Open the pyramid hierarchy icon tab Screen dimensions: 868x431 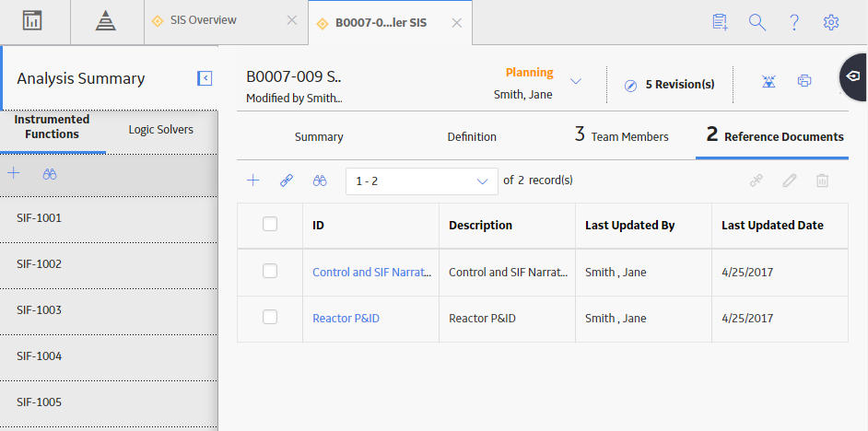[x=105, y=21]
